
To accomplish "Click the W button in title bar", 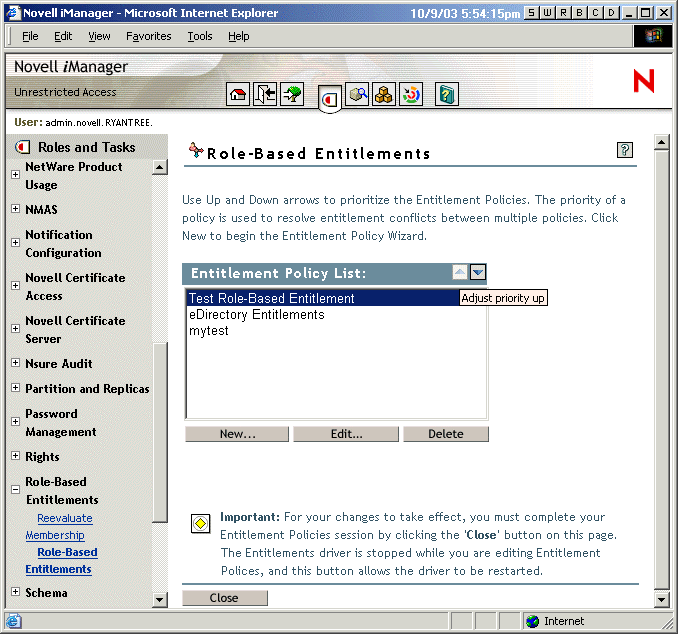I will pyautogui.click(x=547, y=13).
